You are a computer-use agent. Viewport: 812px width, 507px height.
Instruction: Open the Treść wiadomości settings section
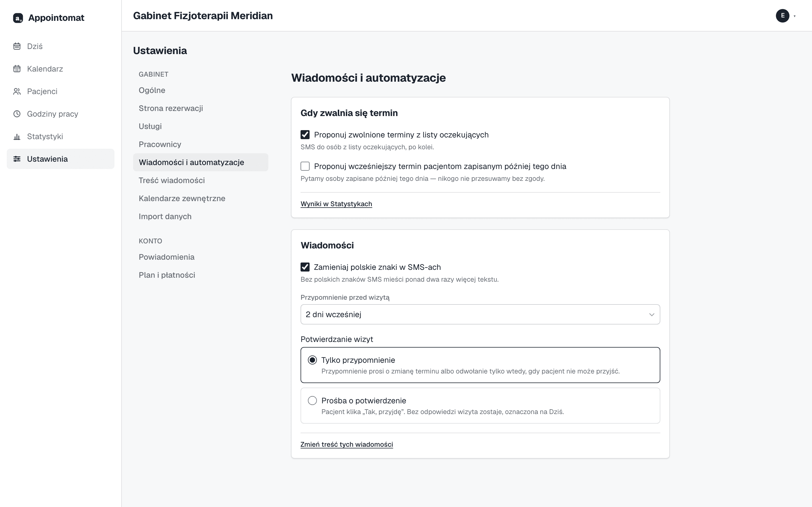coord(172,180)
